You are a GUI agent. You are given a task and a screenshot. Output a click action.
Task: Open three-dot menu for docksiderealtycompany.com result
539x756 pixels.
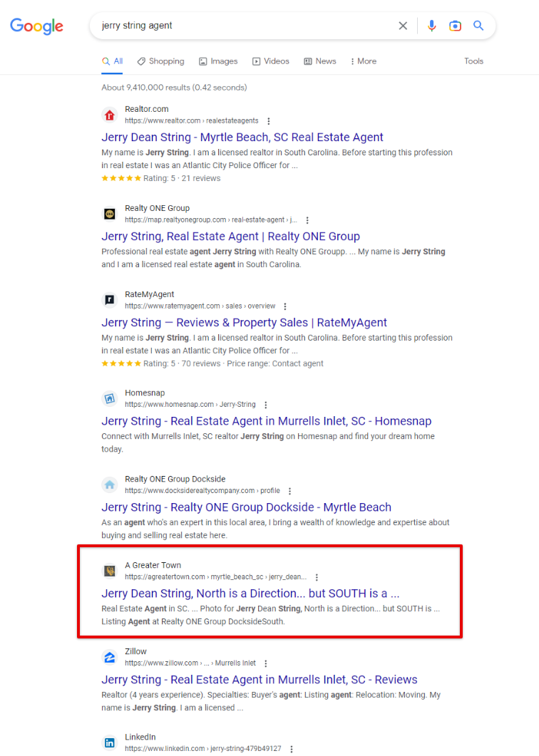coord(290,491)
